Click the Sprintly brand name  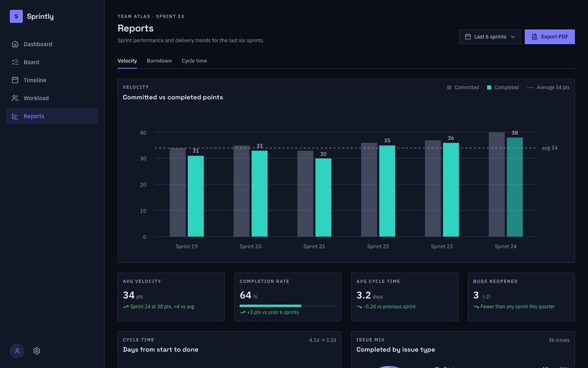(40, 16)
